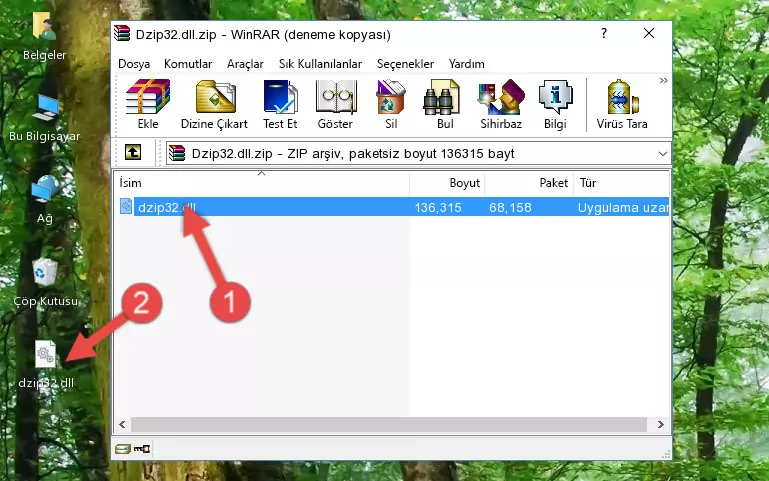This screenshot has width=769, height=481.
Task: Open the archive path dropdown
Action: tap(663, 154)
